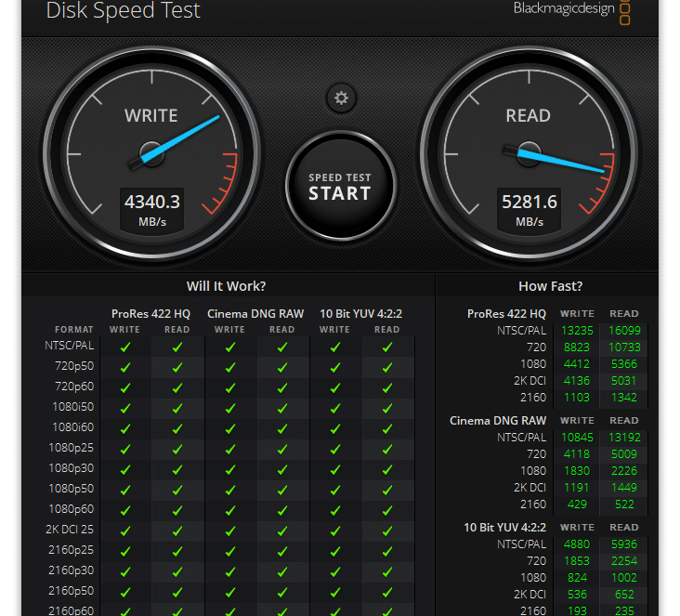This screenshot has height=616, width=680.
Task: Click Cinema DNG WRITE checkmark for 1080i50
Action: coord(230,408)
